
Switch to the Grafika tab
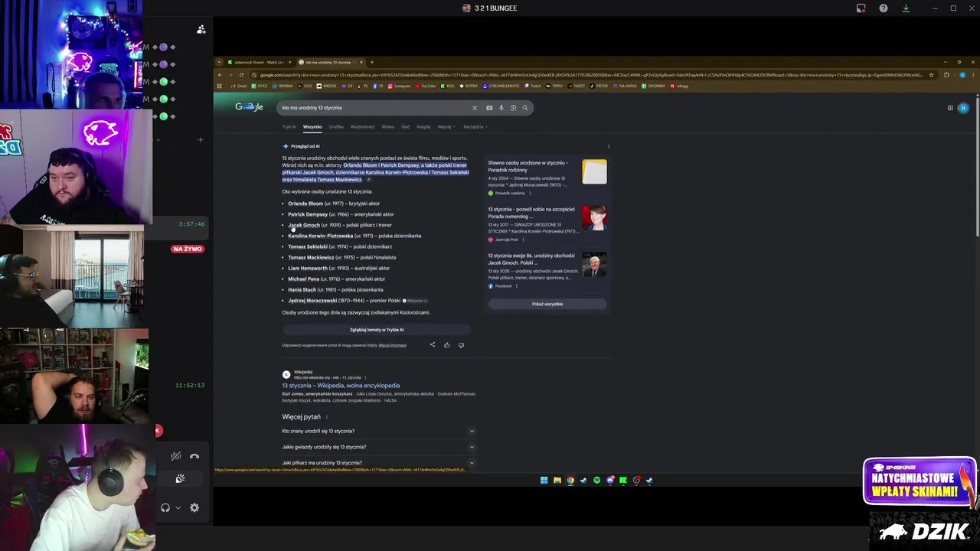tap(336, 127)
